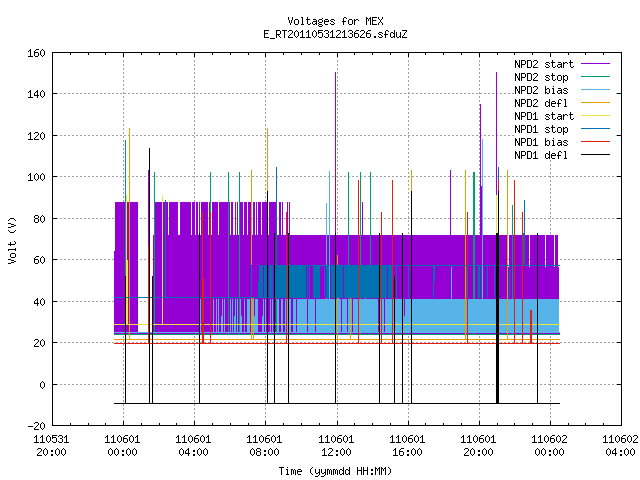
Task: Click the yellow NPD1 start legend line
Action: pos(596,116)
